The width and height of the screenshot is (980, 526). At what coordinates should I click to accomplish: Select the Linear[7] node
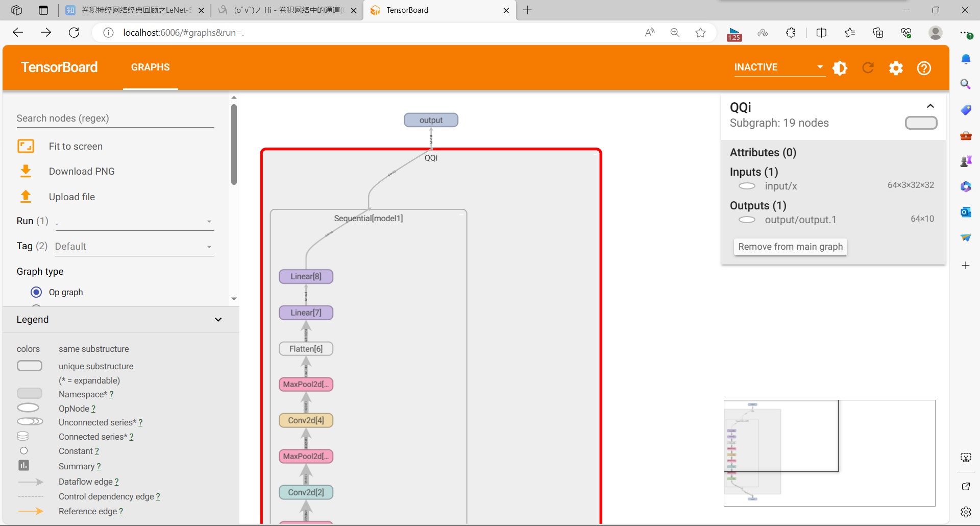[306, 313]
